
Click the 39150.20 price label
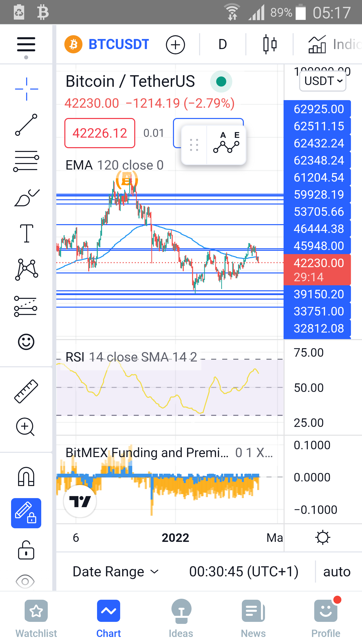tap(317, 294)
